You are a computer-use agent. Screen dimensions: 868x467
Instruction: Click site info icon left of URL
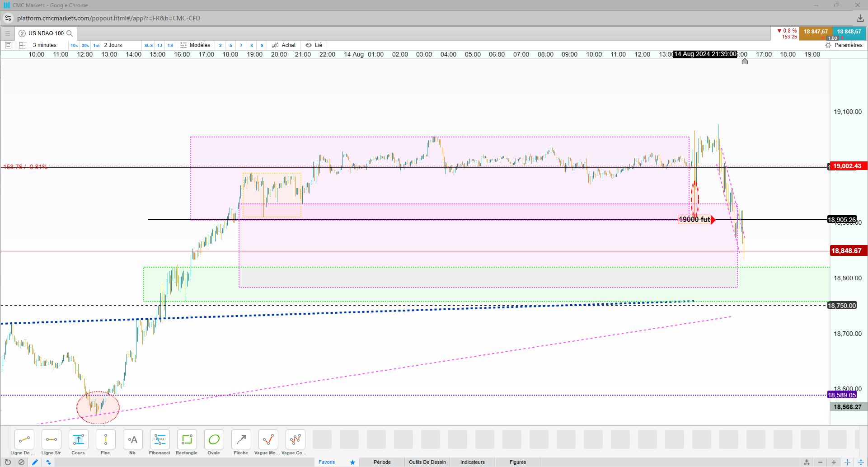click(x=8, y=18)
